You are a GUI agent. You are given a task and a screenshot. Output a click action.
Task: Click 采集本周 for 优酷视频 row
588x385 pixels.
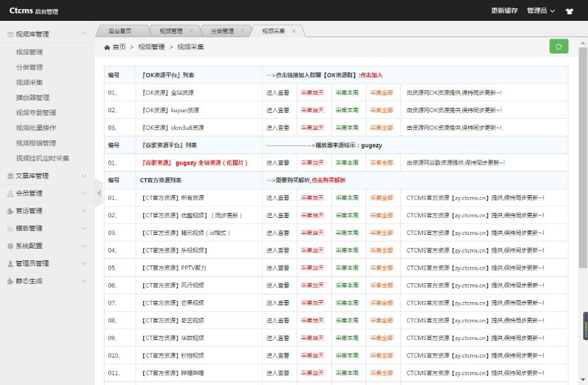pos(347,215)
